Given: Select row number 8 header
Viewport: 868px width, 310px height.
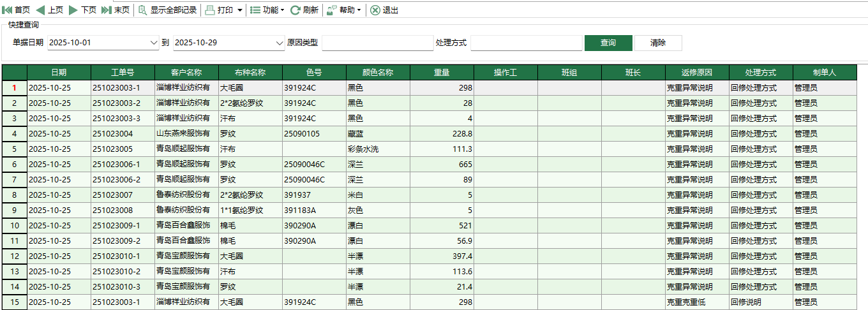Looking at the screenshot, I should point(15,195).
